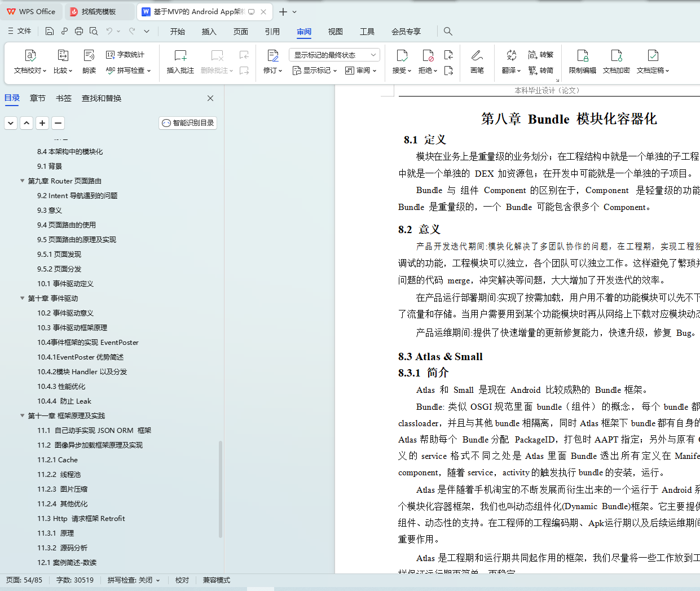Open 限制编辑 restrict editing

[x=583, y=62]
